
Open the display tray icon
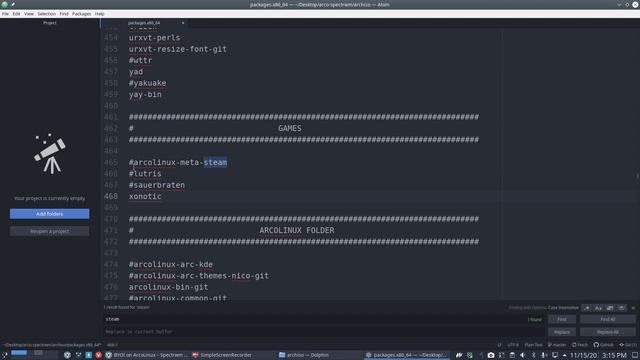(555, 355)
